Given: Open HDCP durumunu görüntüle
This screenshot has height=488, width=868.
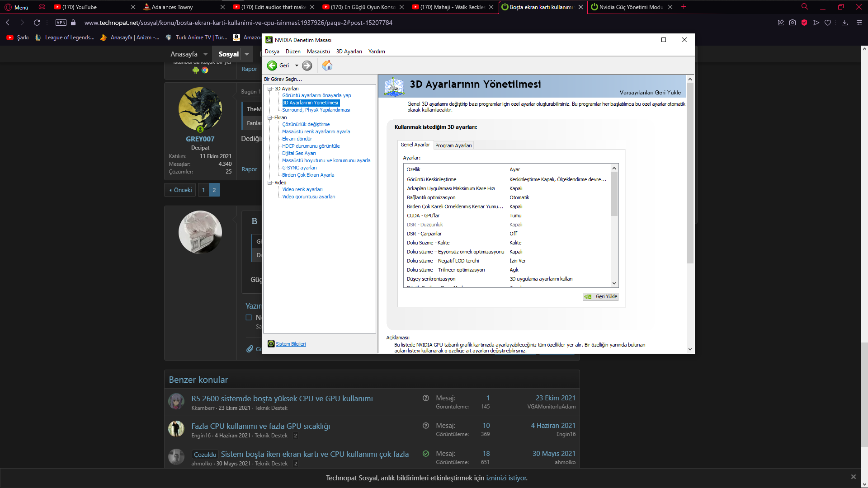Looking at the screenshot, I should pos(311,146).
